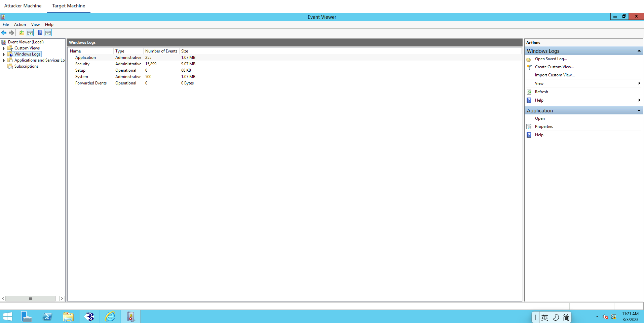Viewport: 644px width, 323px height.
Task: Select Applications and Services Logs node
Action: click(39, 60)
